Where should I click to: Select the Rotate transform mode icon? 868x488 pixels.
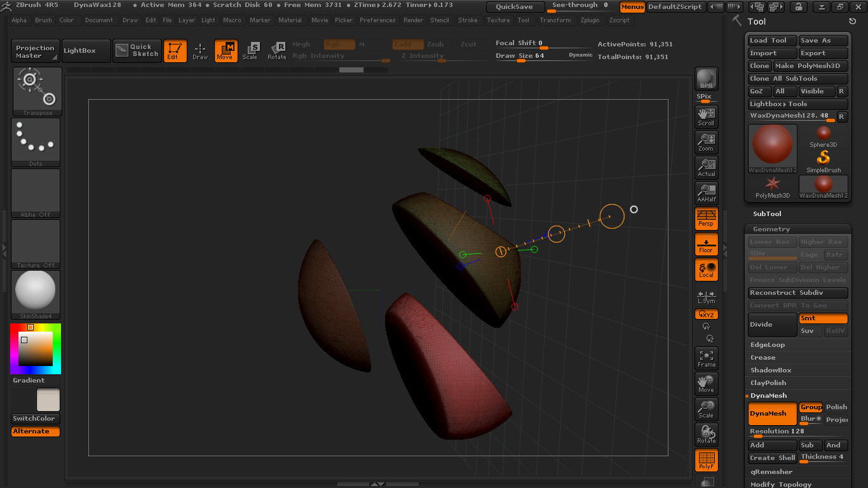[x=276, y=50]
